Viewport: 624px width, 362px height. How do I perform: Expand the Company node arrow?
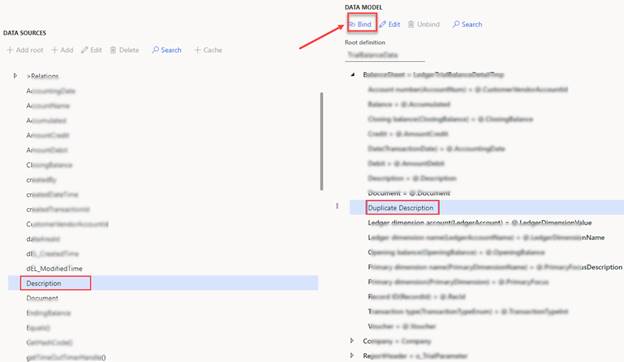(x=352, y=341)
